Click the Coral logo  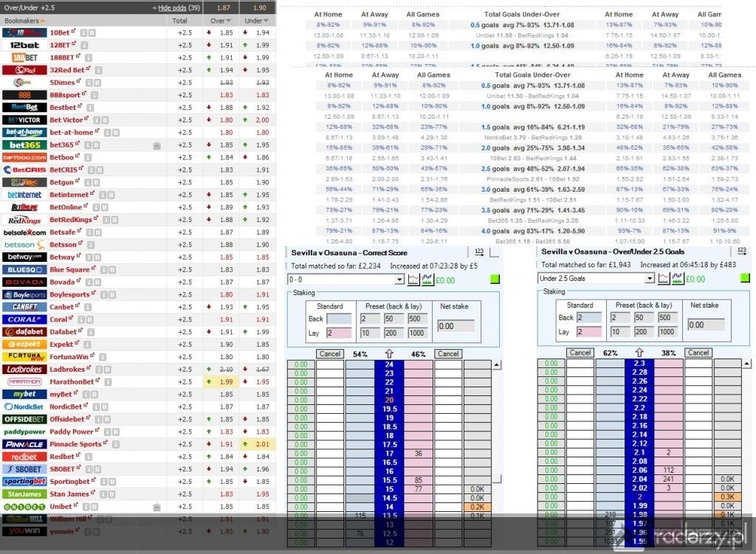click(24, 319)
